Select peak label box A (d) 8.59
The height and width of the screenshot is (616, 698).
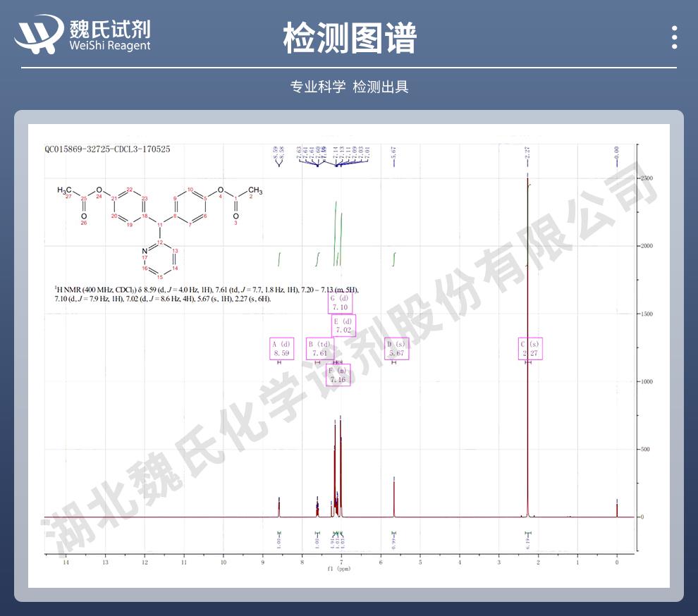(x=282, y=348)
